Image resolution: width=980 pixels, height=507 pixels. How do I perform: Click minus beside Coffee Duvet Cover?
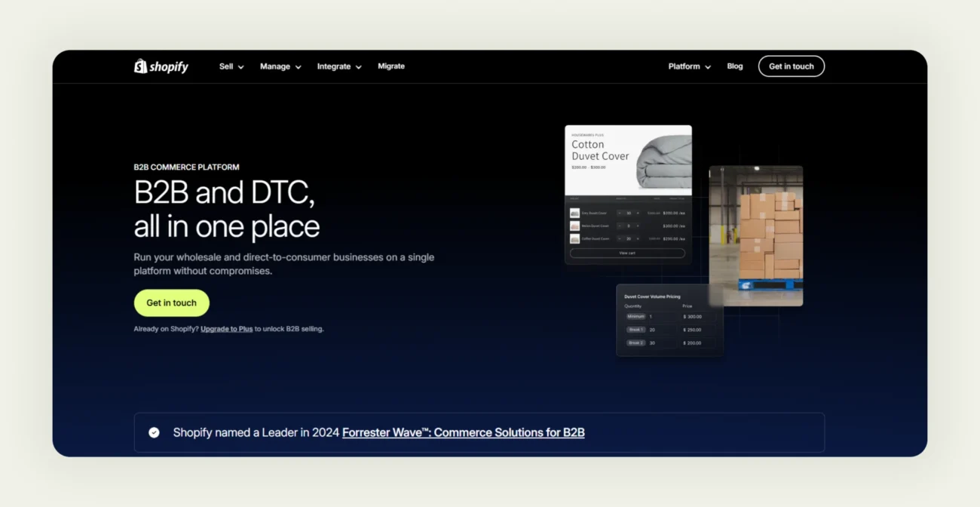click(x=620, y=239)
